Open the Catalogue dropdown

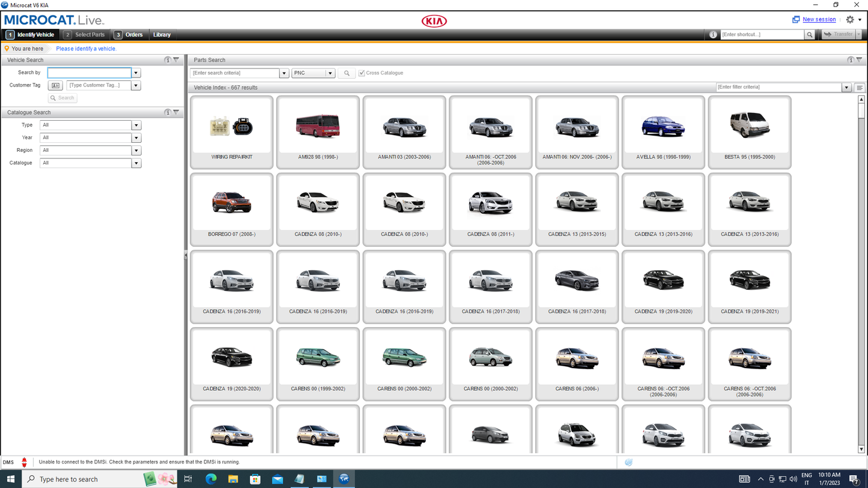pos(136,163)
